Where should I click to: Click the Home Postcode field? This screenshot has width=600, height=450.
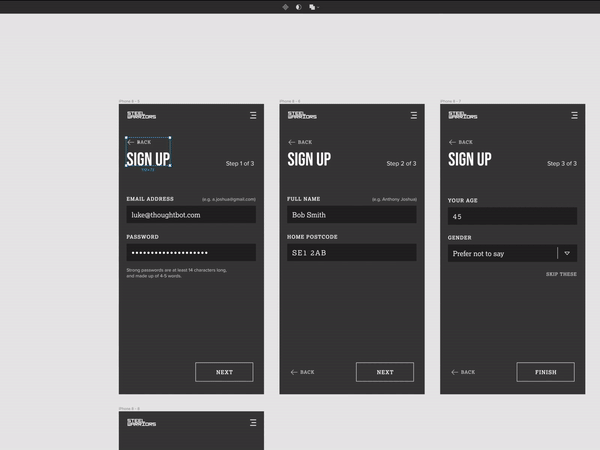tap(351, 253)
